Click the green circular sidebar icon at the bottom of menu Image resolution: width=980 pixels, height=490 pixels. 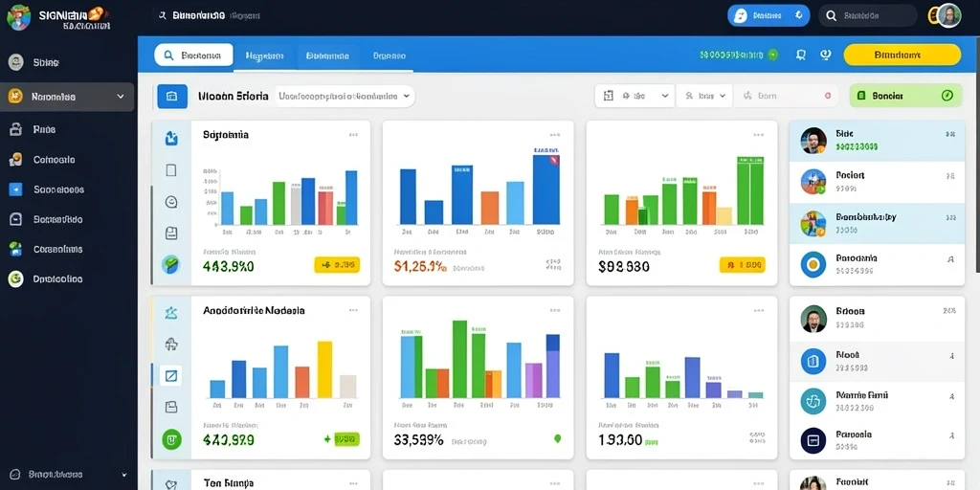point(15,278)
